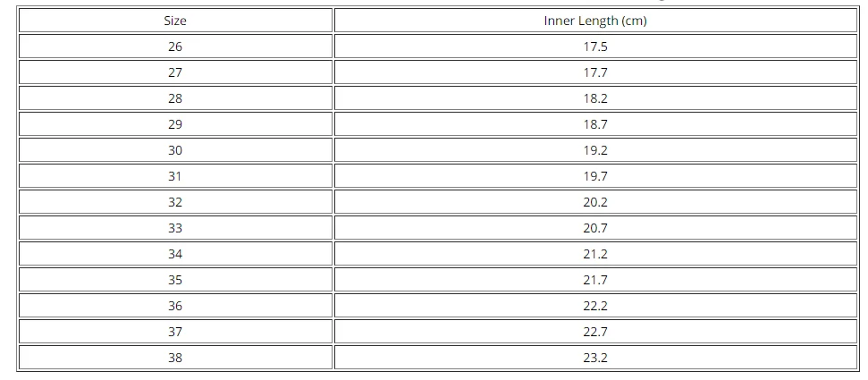Click the size 33 cell
Image resolution: width=868 pixels, height=380 pixels.
(x=175, y=228)
